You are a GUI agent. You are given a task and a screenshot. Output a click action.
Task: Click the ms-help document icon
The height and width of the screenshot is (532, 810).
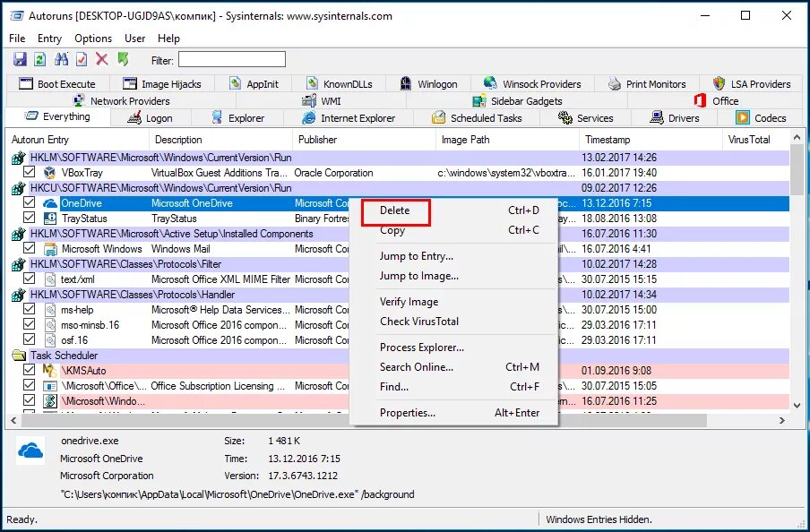(49, 310)
